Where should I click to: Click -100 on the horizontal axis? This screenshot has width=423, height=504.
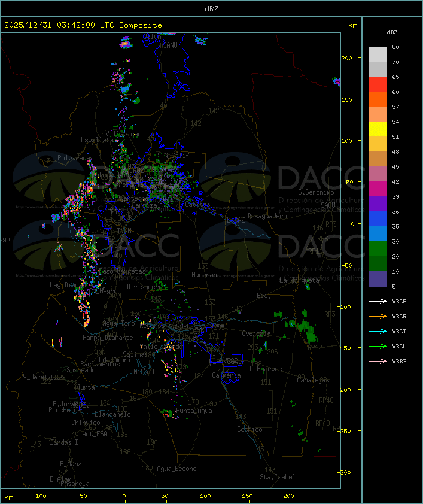coord(39,496)
